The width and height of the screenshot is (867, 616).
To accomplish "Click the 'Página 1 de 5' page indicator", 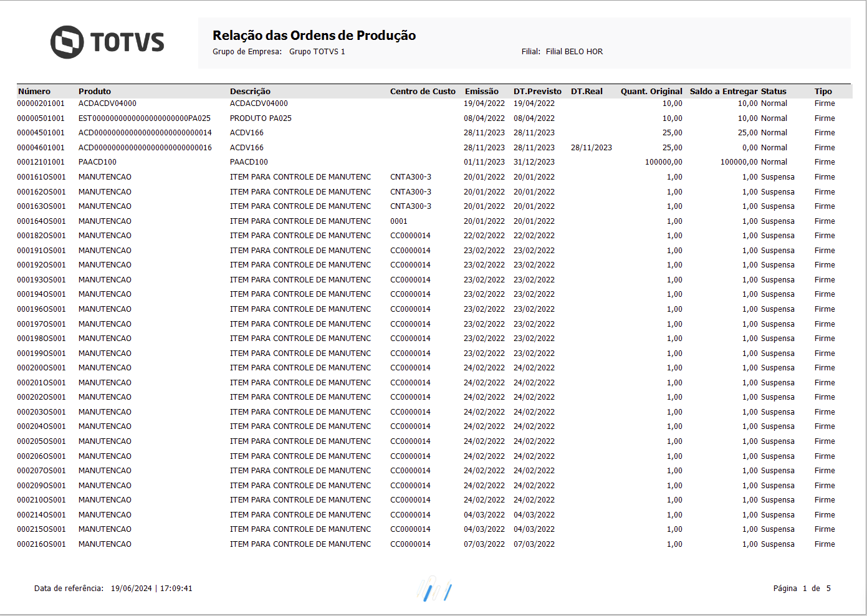I will (802, 589).
